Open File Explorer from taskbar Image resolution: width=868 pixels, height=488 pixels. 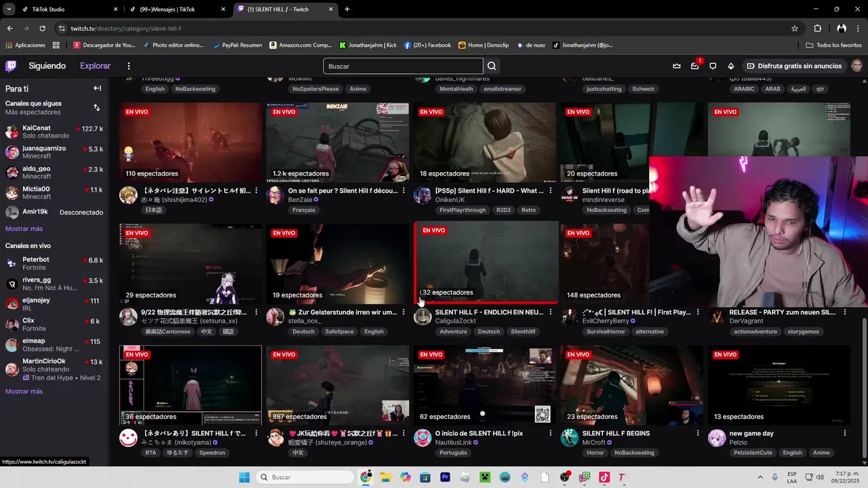click(385, 477)
